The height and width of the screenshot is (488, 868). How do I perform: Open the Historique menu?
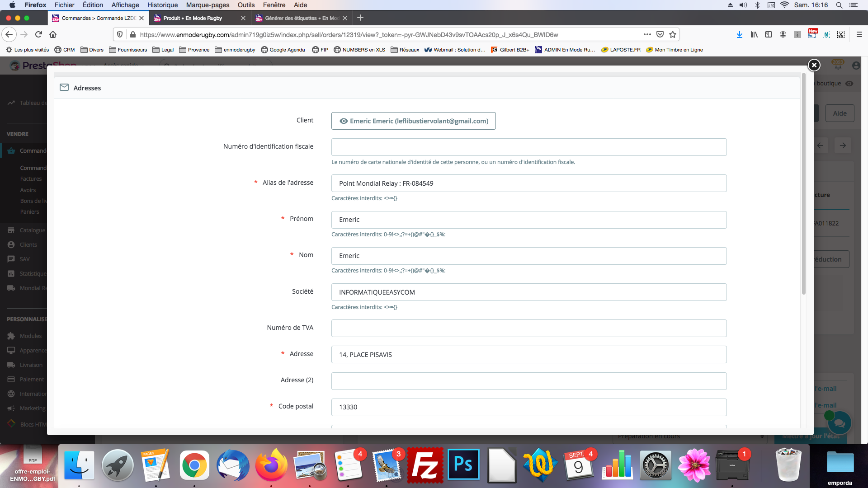click(x=162, y=5)
